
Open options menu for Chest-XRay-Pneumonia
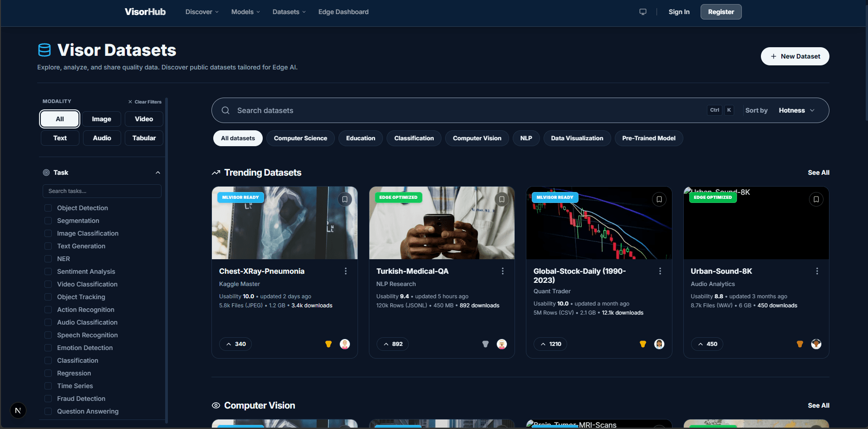(x=346, y=271)
